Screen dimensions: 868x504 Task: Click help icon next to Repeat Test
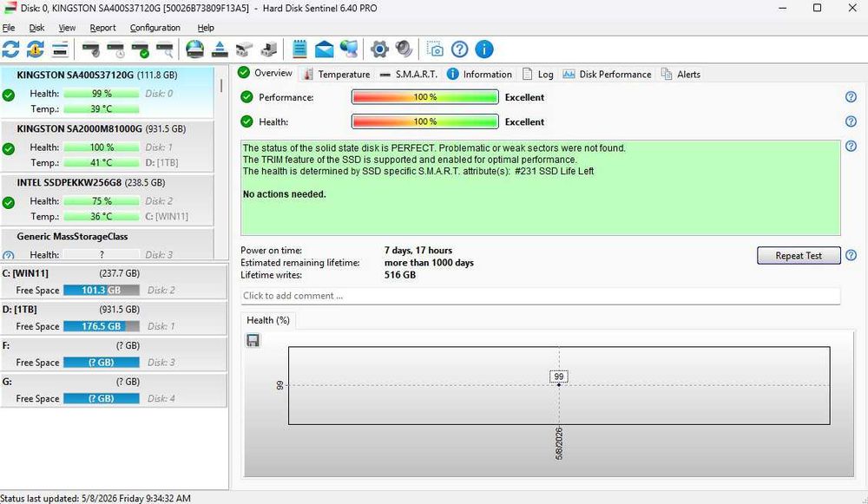click(851, 255)
